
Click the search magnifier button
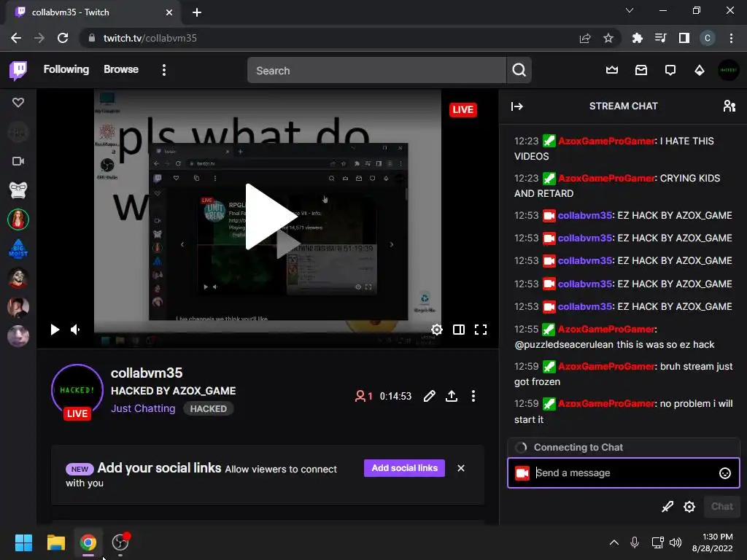pyautogui.click(x=519, y=71)
